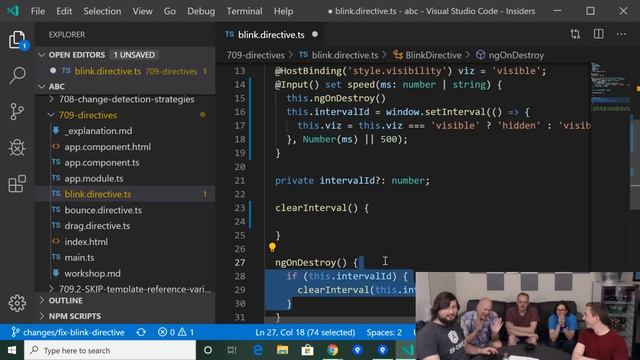The width and height of the screenshot is (640, 360).
Task: Open the Selection menu
Action: (102, 11)
